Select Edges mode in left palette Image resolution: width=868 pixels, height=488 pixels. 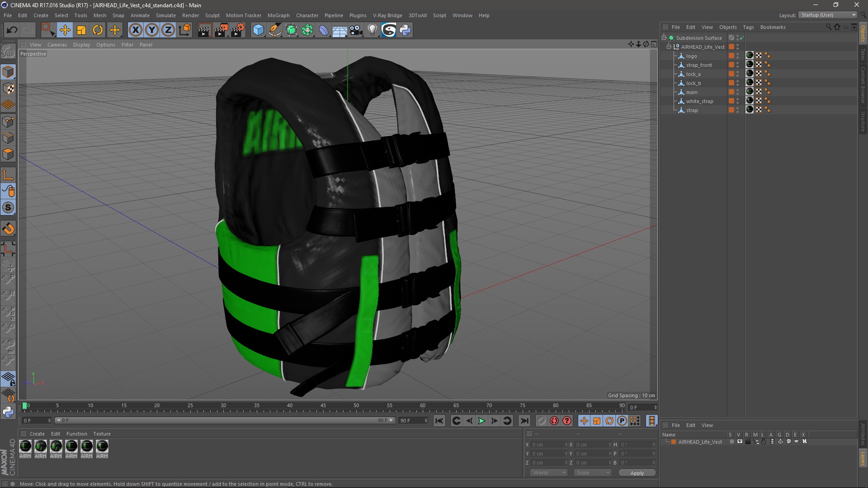click(x=8, y=138)
